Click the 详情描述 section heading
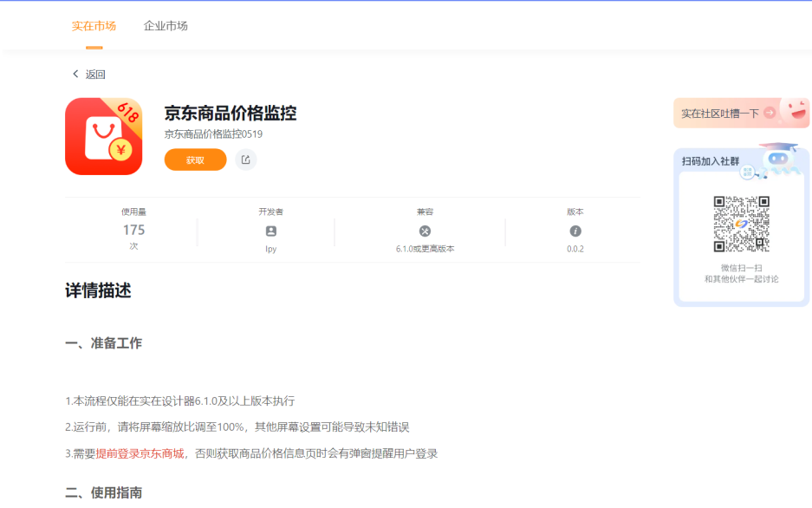The image size is (812, 508). click(x=98, y=291)
